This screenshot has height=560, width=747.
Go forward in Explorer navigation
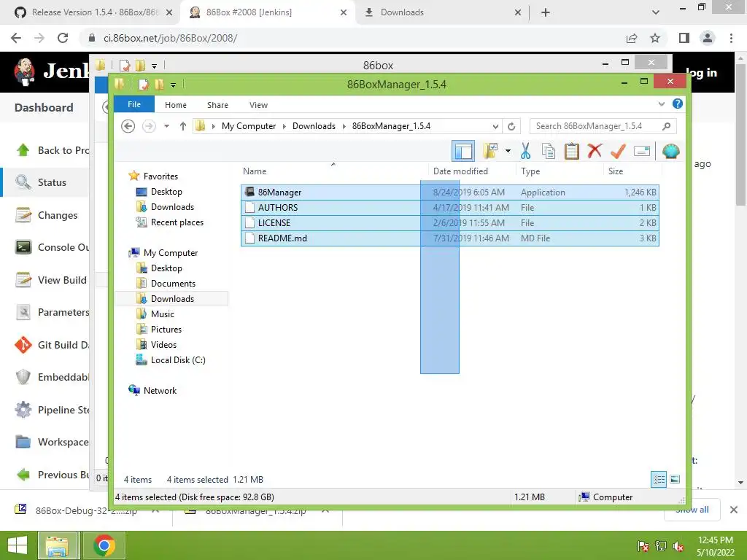pos(149,126)
